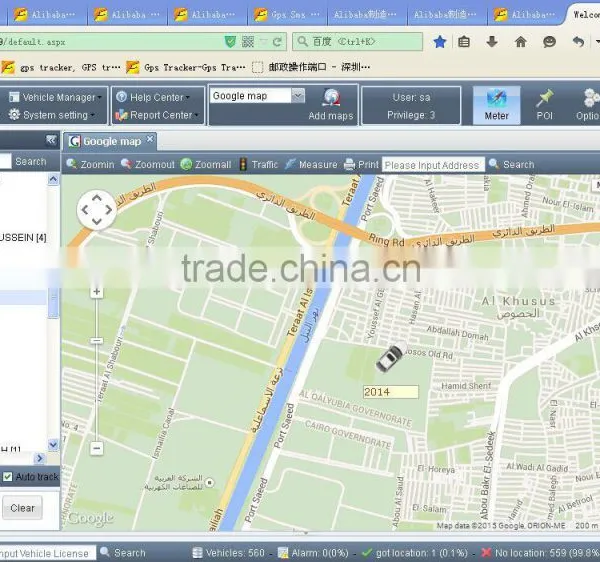Click the browser bookmarks list icon

coord(464,41)
